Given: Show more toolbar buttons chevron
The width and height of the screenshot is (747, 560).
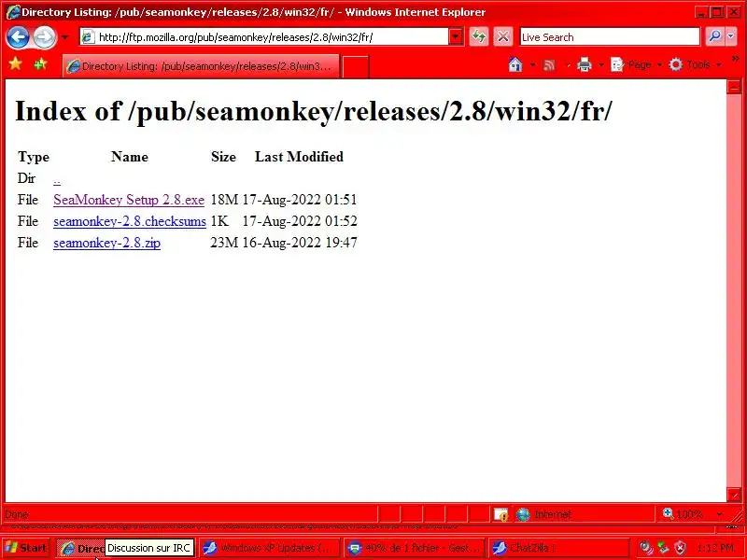Looking at the screenshot, I should pos(736,59).
